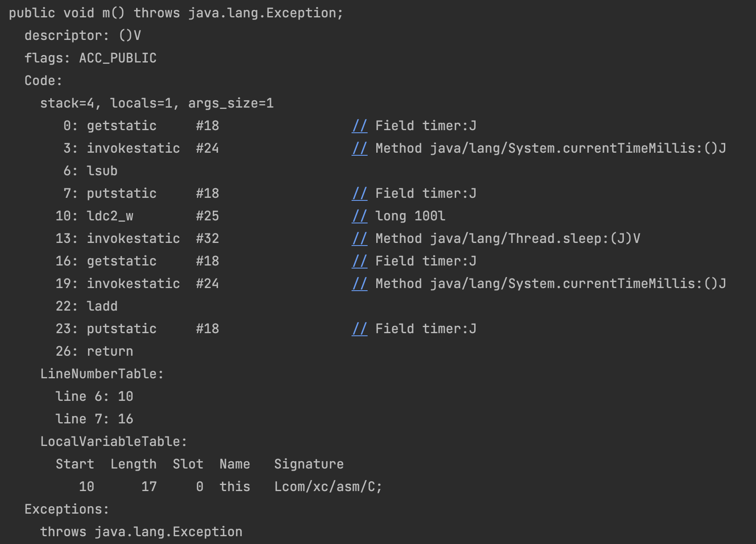
Task: Click the 'line 7: 16' entry
Action: [94, 419]
